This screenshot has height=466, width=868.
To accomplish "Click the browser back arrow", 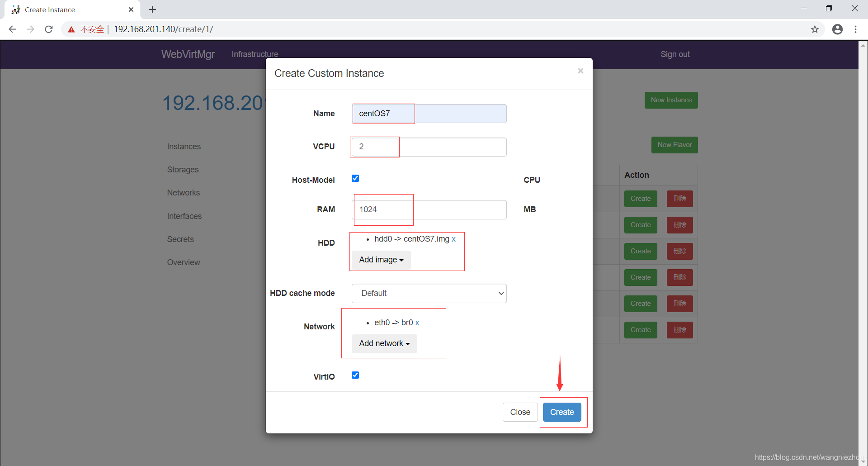I will pos(12,29).
